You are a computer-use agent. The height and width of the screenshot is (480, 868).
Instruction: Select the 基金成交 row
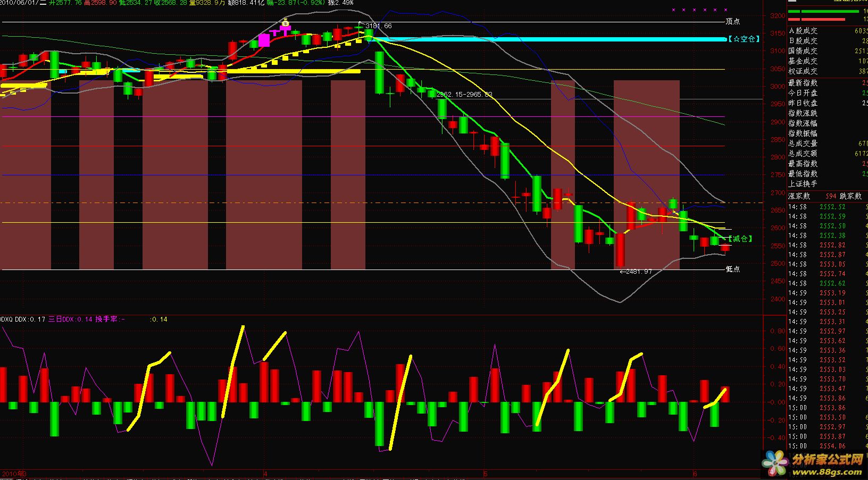[828, 61]
